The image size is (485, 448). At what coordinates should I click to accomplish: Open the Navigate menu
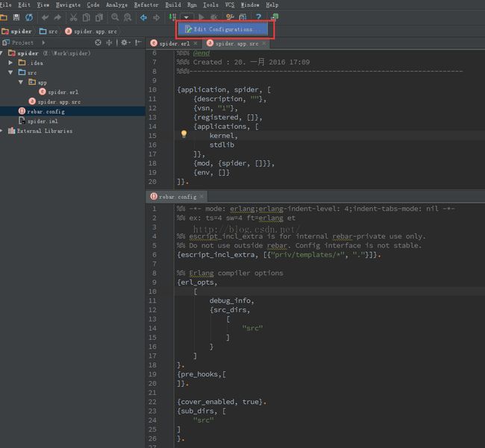point(68,4)
